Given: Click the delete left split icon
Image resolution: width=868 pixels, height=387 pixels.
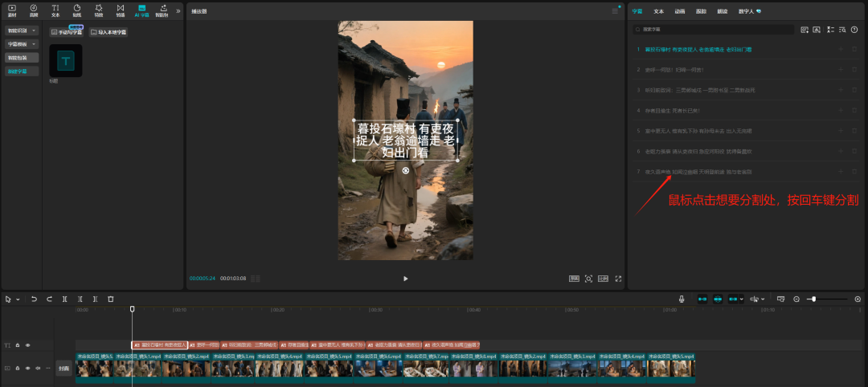Looking at the screenshot, I should point(80,299).
